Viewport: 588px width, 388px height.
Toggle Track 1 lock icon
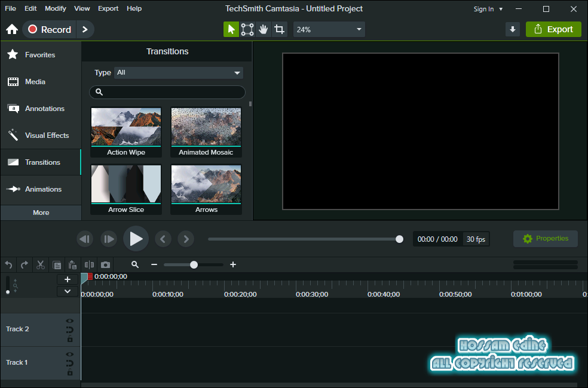pos(70,372)
